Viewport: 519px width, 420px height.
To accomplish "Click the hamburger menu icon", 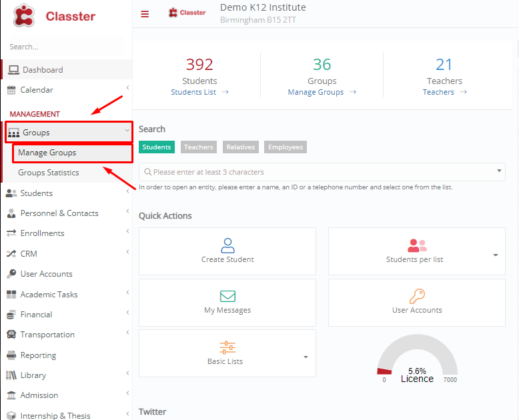I will (145, 14).
